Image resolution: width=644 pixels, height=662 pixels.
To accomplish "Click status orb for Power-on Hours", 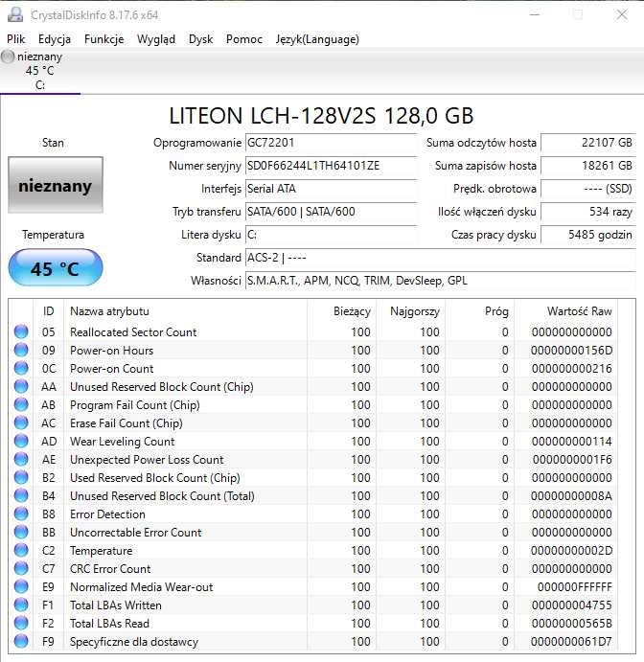I will coord(21,350).
